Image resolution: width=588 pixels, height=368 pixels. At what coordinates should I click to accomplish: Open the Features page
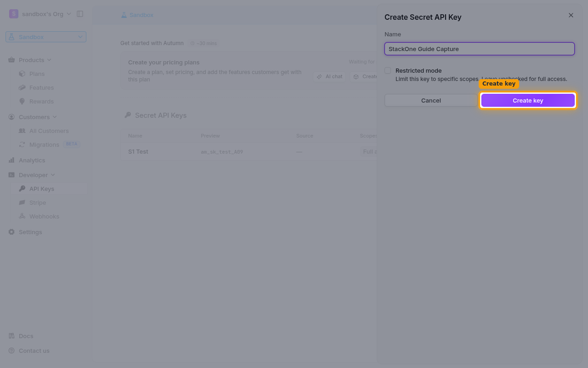[41, 87]
